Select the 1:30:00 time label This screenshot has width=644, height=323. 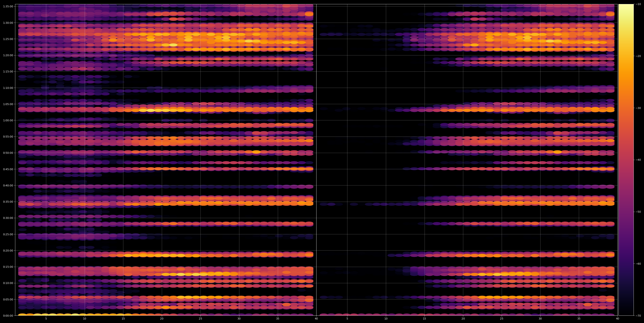point(8,23)
